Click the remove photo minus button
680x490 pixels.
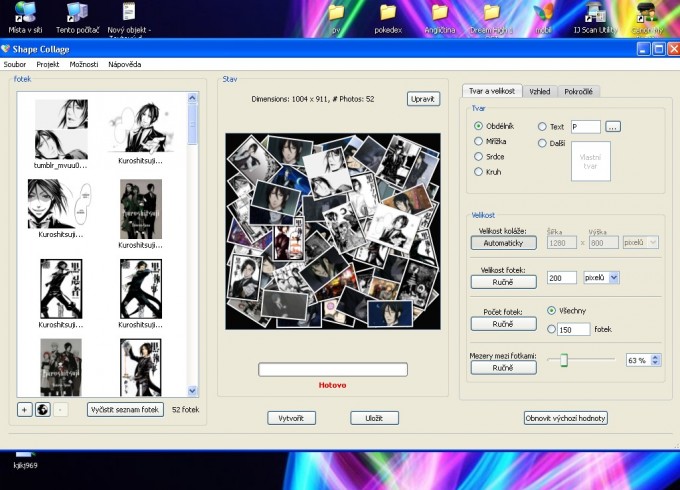[x=61, y=409]
